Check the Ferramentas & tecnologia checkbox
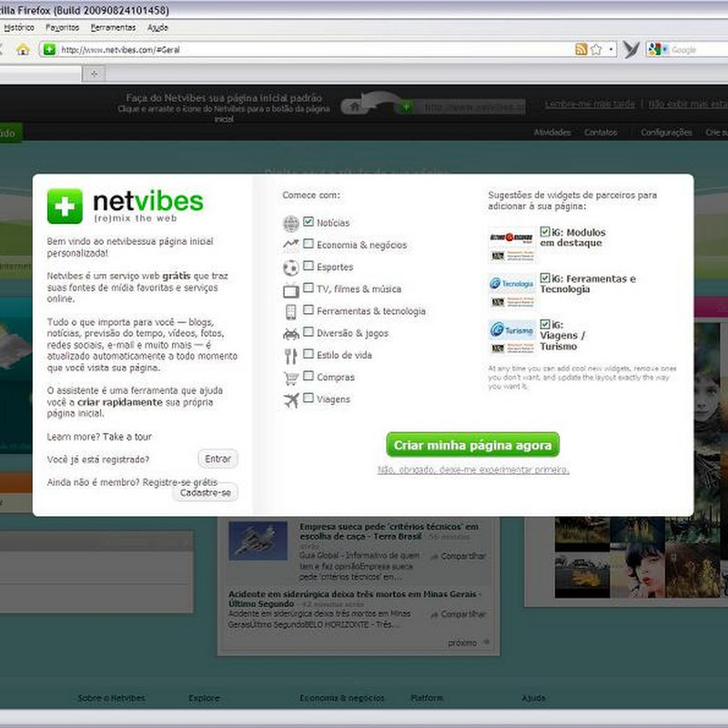 click(x=308, y=309)
